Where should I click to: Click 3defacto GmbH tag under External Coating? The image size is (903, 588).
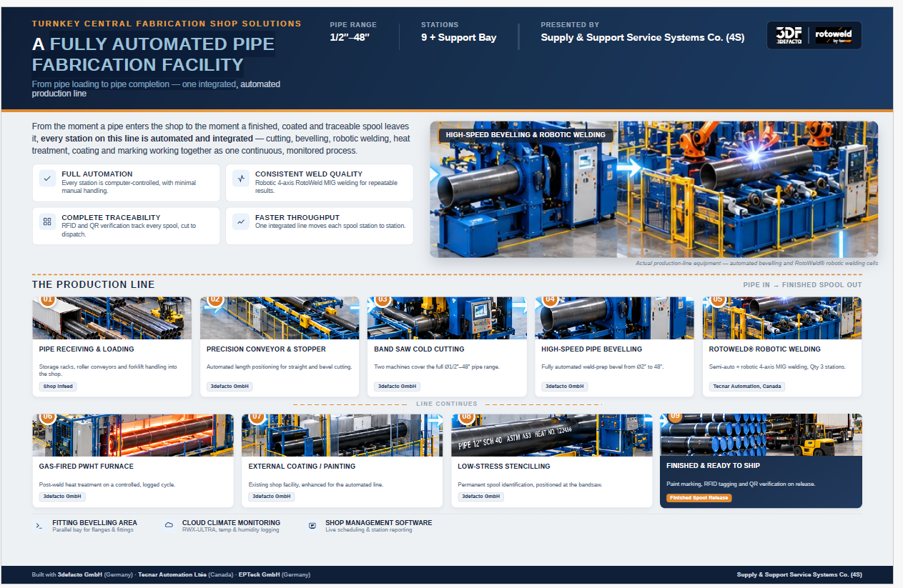point(272,497)
